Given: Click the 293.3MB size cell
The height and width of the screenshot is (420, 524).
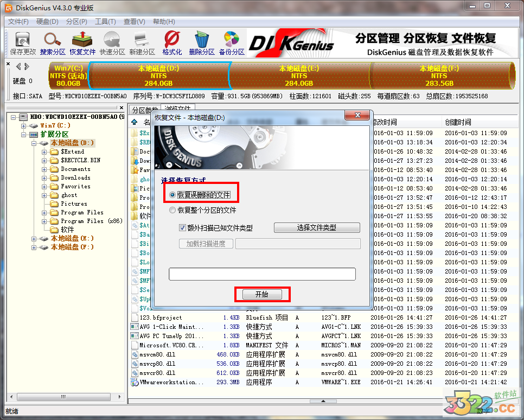Looking at the screenshot, I should pos(228,382).
